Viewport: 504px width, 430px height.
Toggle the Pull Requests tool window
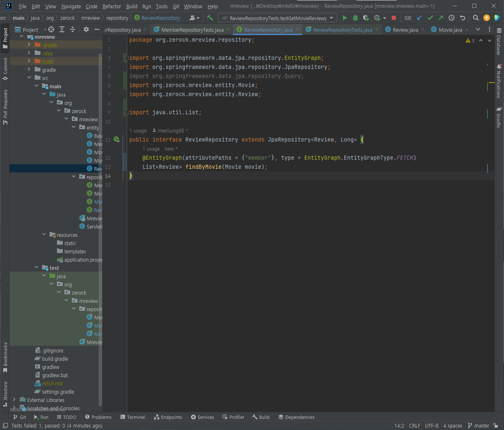coord(5,107)
